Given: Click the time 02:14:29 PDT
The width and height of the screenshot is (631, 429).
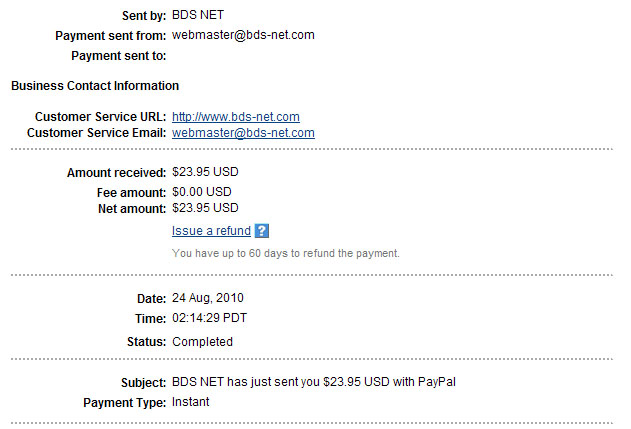Looking at the screenshot, I should coord(209,318).
